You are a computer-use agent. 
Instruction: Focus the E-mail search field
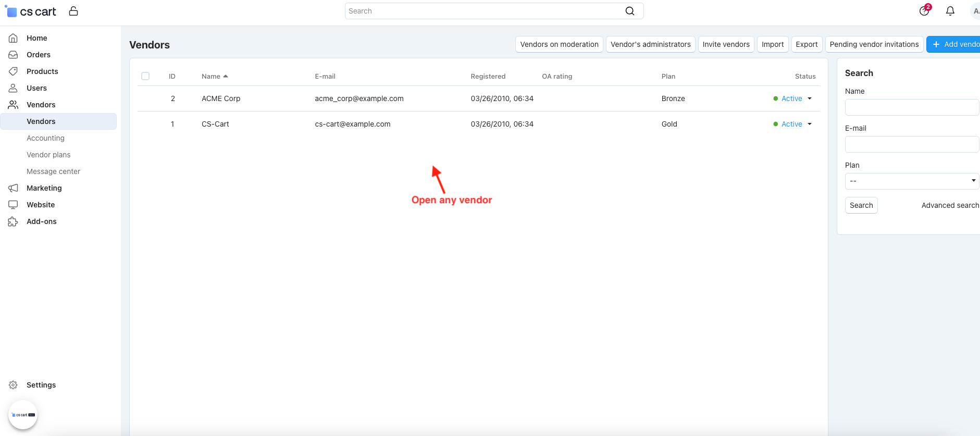tap(912, 144)
